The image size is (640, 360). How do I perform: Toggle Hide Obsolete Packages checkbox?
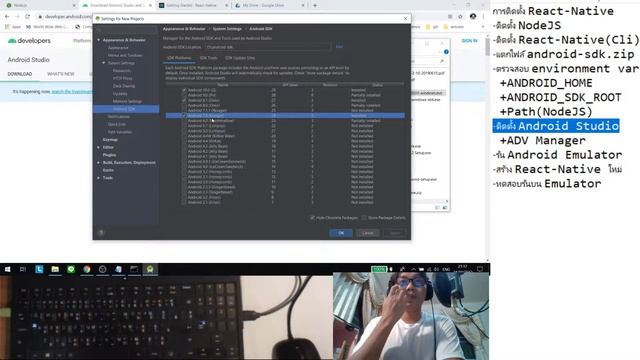click(x=312, y=218)
